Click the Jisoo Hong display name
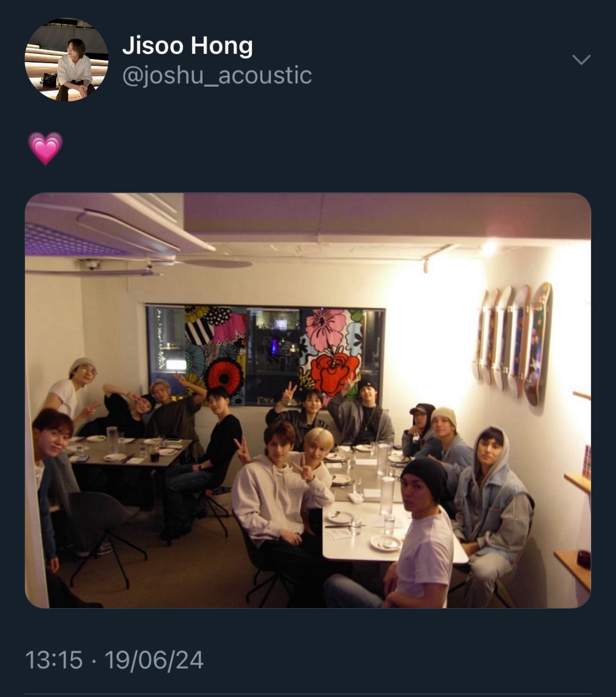 pos(188,45)
